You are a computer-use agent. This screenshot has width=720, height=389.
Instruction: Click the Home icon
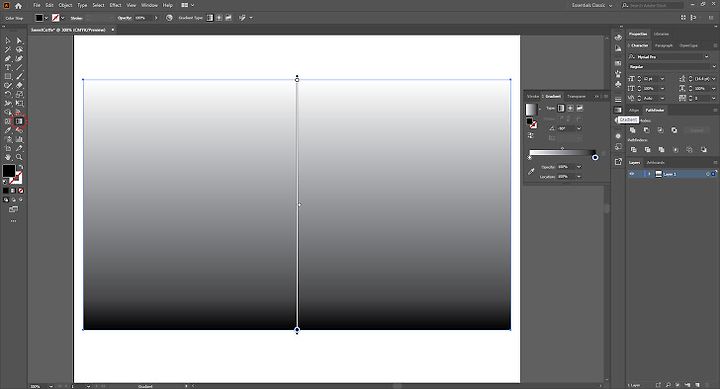tap(18, 6)
